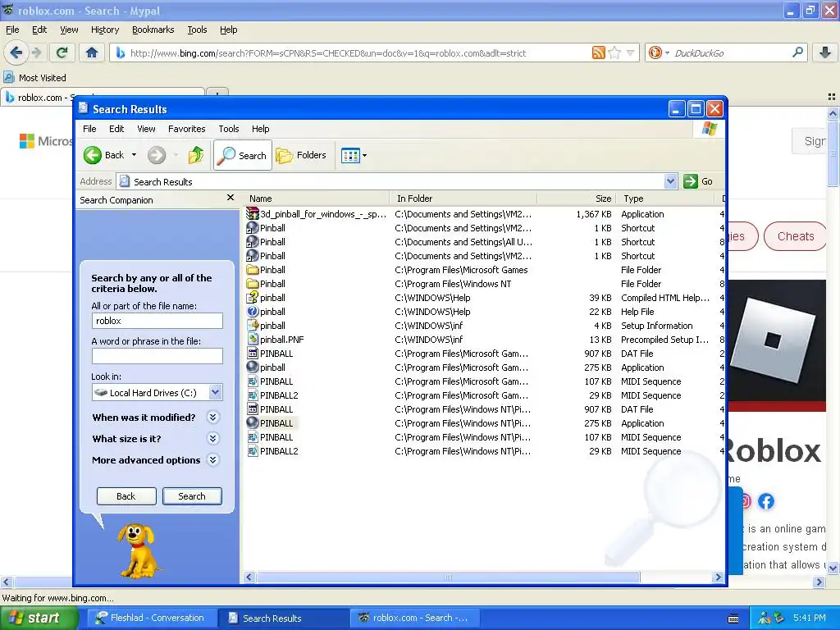Toggle the Folders toolbar button
The height and width of the screenshot is (630, 840).
tap(301, 155)
